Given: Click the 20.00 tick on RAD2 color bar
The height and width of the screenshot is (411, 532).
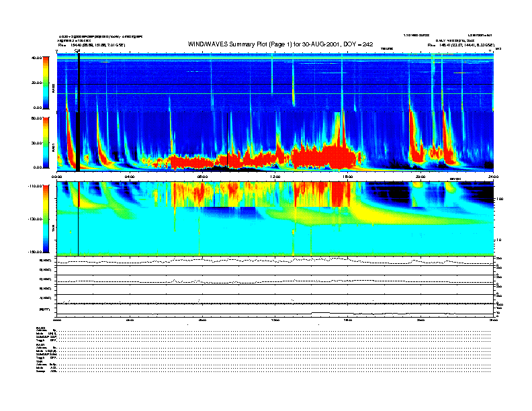Looking at the screenshot, I should point(36,83).
